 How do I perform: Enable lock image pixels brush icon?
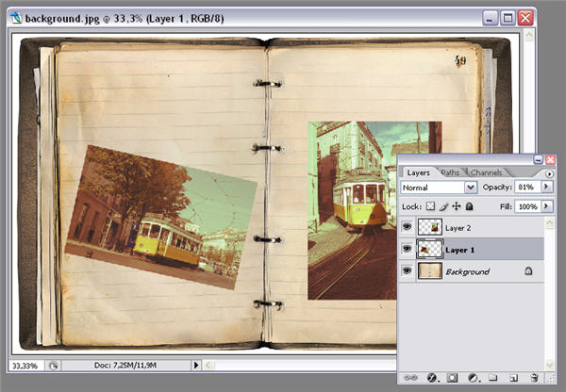click(x=441, y=206)
